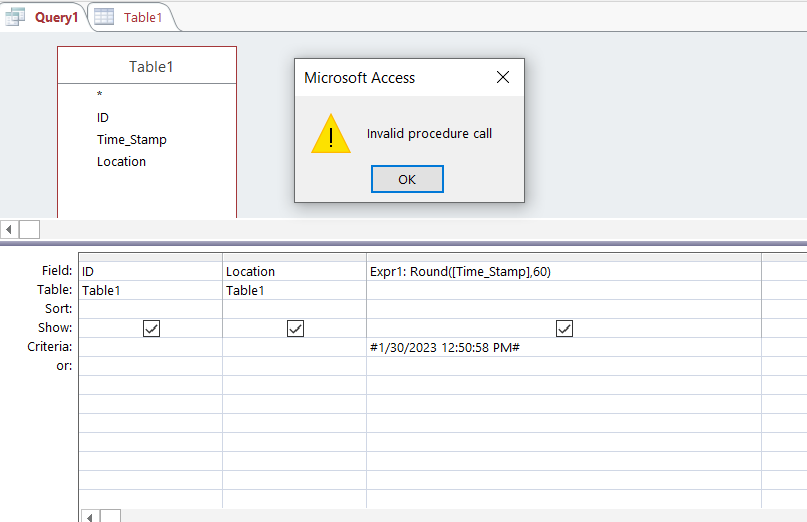Close the Microsoft Access error dialog
This screenshot has height=522, width=807.
pyautogui.click(x=503, y=77)
